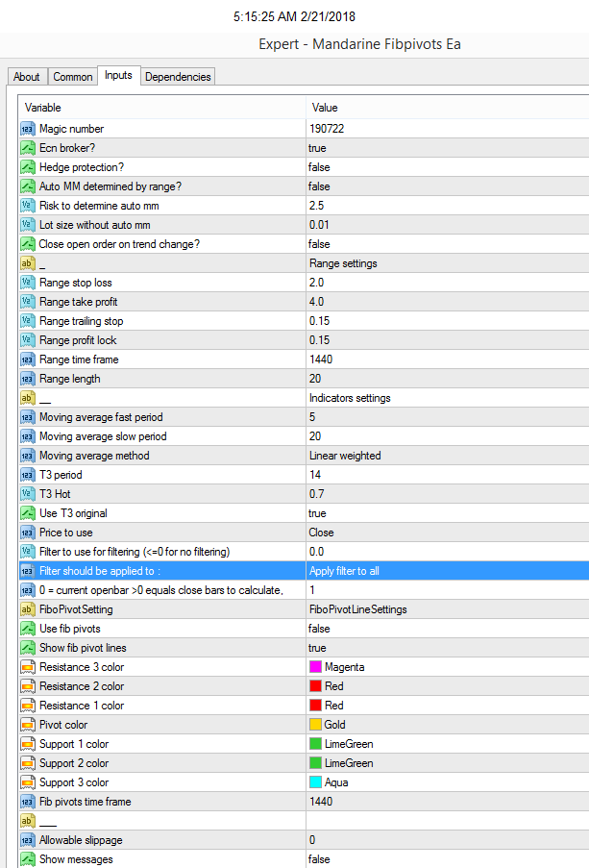Click the Risk to determine auto mm icon
Viewport: 589px width, 868px height.
click(28, 206)
